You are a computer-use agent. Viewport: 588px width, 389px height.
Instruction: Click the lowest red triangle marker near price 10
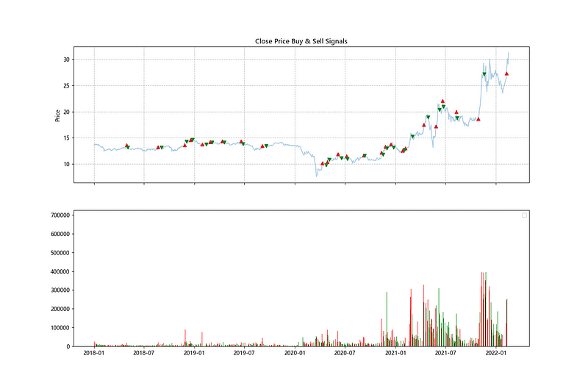(x=322, y=163)
